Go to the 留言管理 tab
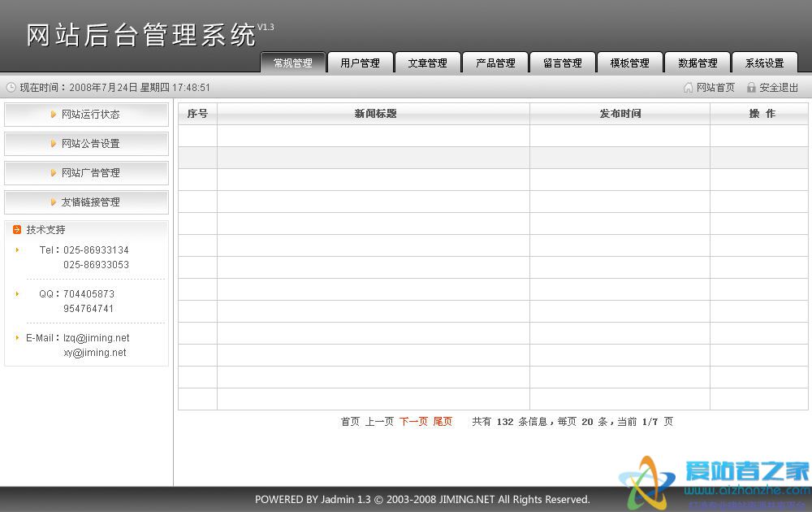This screenshot has height=512, width=812. click(x=563, y=63)
